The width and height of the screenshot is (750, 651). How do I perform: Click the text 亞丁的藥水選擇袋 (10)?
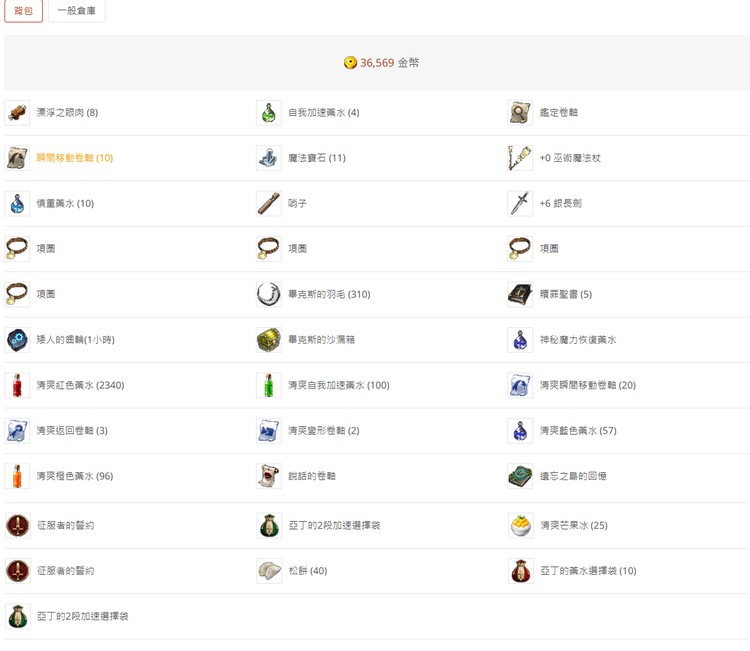click(588, 571)
